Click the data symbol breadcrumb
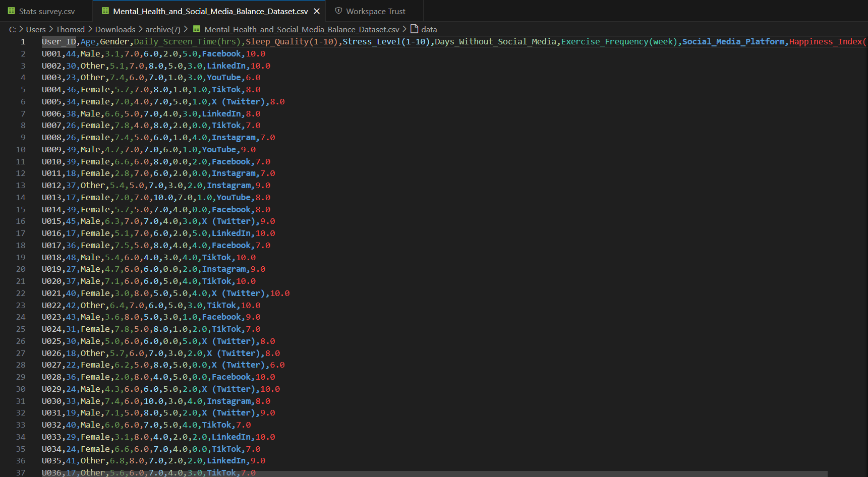868x477 pixels. click(429, 29)
